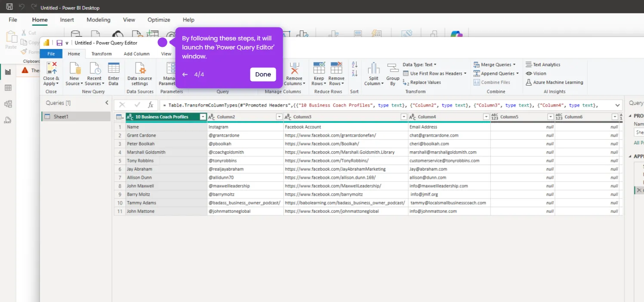
Task: Switch to the Transform tab
Action: click(x=102, y=54)
